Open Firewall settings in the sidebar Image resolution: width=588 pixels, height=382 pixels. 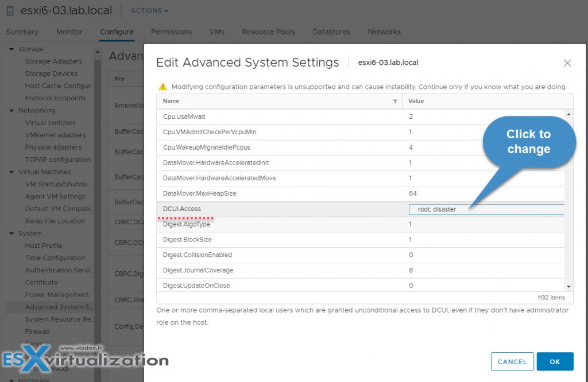37,331
